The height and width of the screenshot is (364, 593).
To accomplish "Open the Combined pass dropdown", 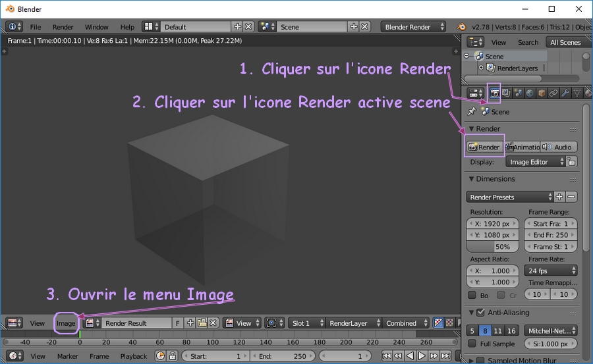I will coord(406,323).
